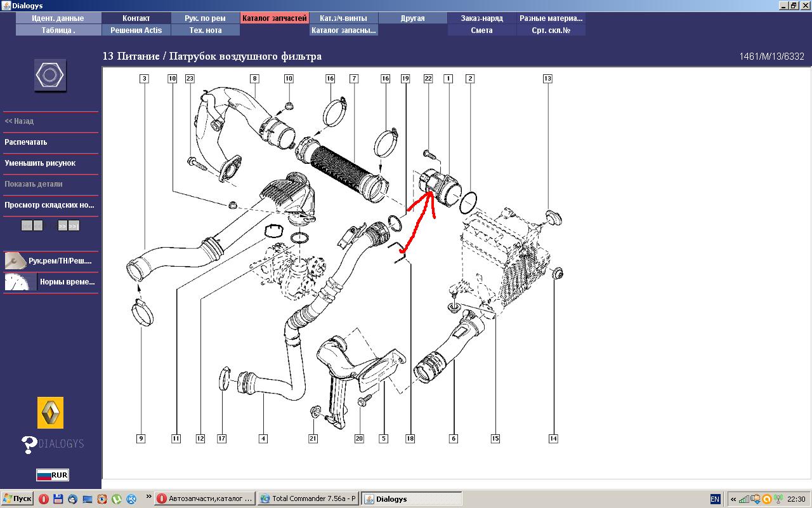Select part callout number 5
812x508 pixels.
tap(384, 439)
